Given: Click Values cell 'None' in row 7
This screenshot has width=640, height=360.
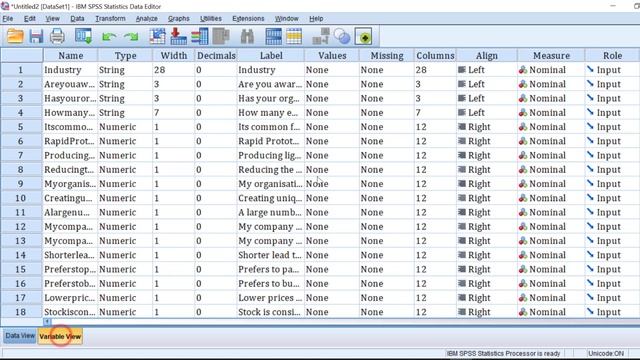Looking at the screenshot, I should coord(332,156).
